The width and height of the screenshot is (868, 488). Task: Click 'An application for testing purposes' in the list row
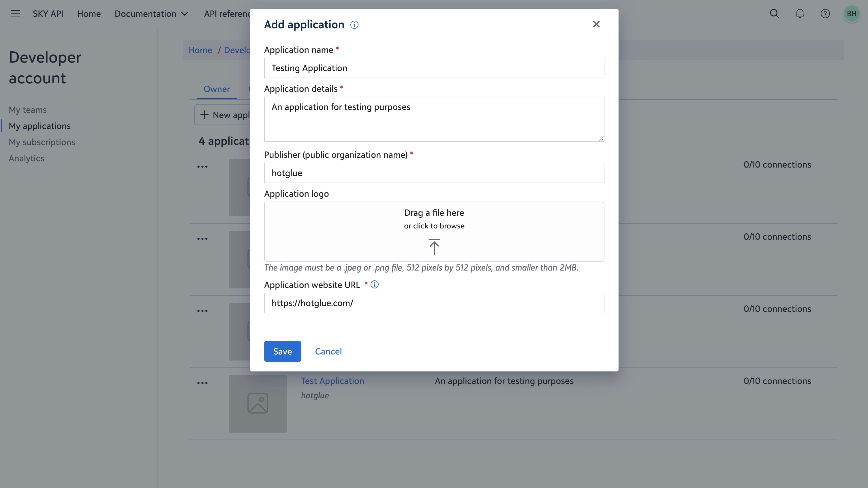504,381
